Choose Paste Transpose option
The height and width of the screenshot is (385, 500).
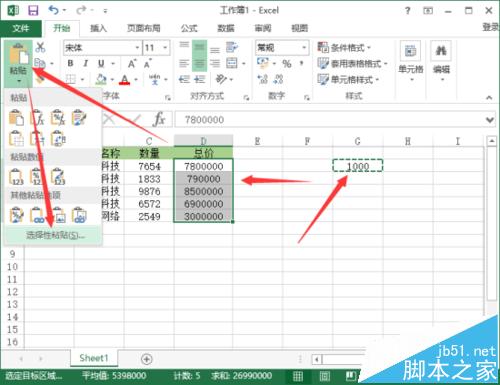(x=58, y=138)
